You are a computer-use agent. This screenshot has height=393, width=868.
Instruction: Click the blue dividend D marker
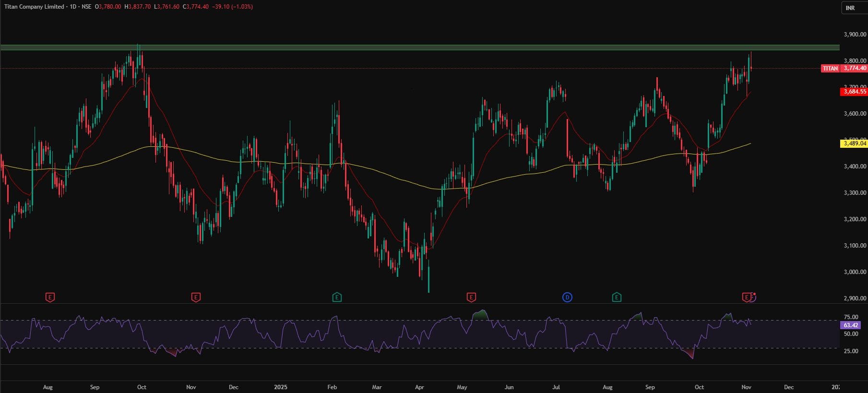point(567,298)
